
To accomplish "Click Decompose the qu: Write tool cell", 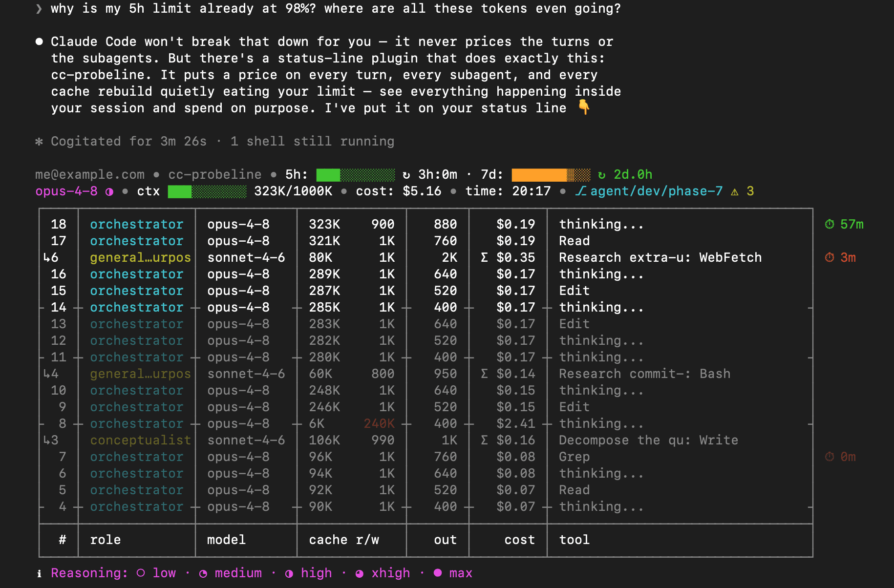I will click(648, 440).
